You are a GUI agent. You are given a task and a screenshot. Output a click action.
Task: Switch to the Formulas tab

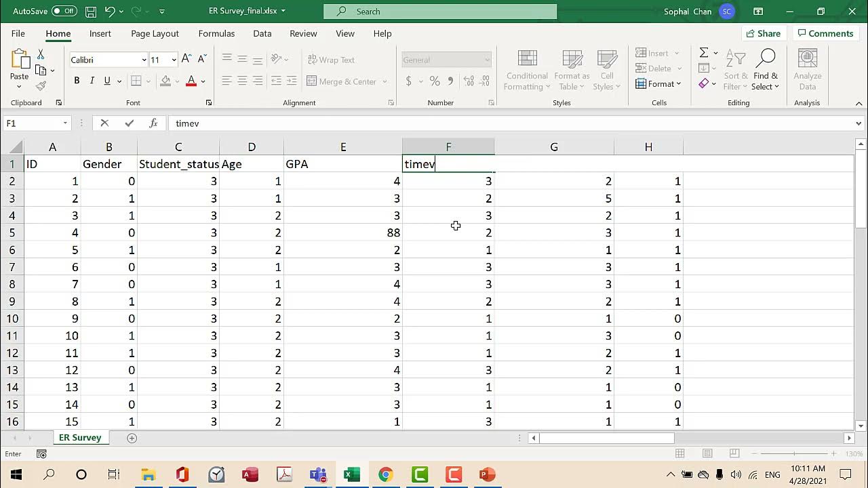tap(216, 33)
